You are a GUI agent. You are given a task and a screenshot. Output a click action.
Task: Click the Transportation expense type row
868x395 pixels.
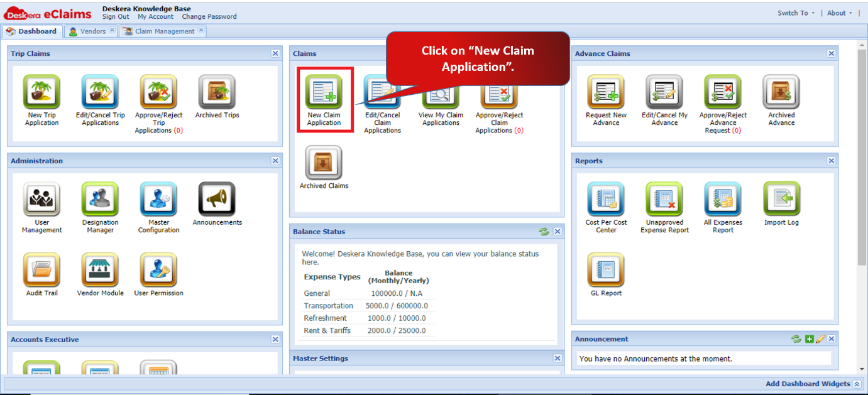367,306
